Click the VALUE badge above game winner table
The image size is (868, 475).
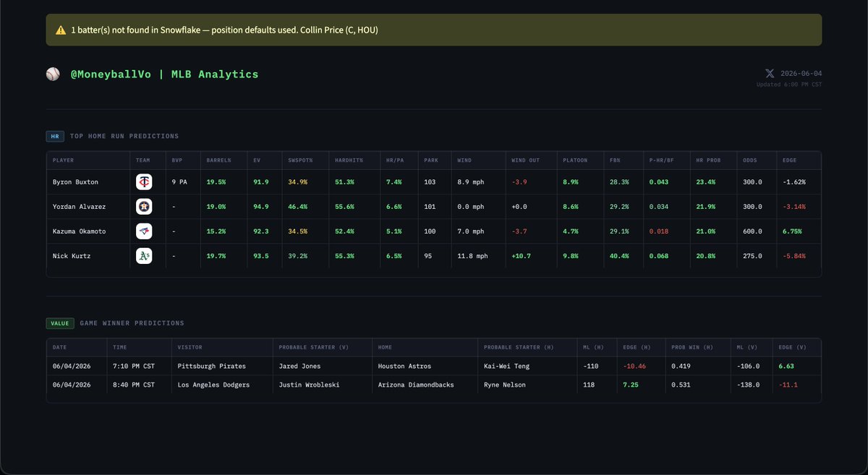(x=61, y=323)
